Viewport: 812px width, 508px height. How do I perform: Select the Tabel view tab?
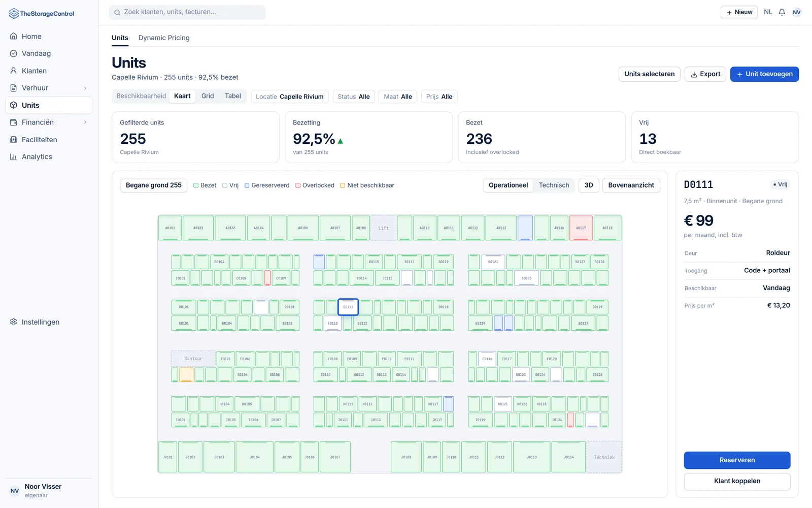tap(233, 96)
